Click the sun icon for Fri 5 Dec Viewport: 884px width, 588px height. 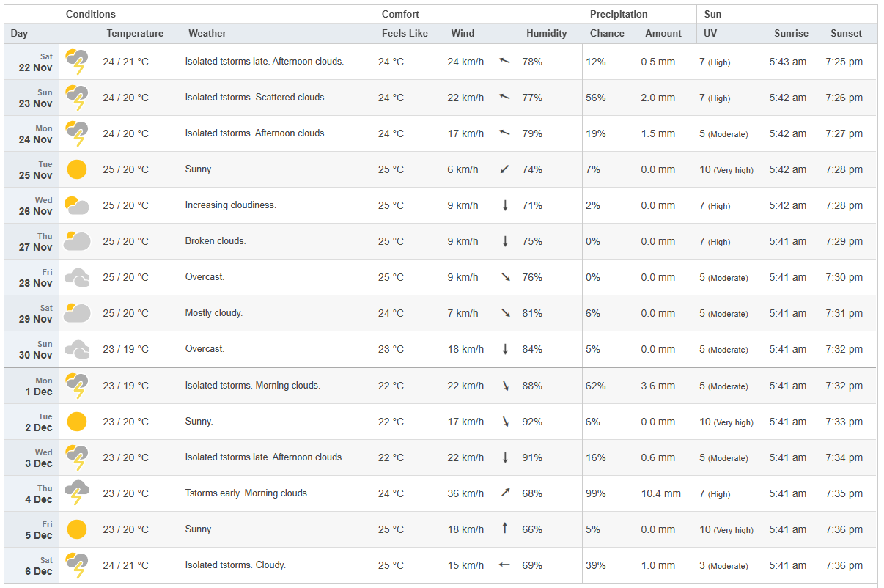tap(77, 529)
